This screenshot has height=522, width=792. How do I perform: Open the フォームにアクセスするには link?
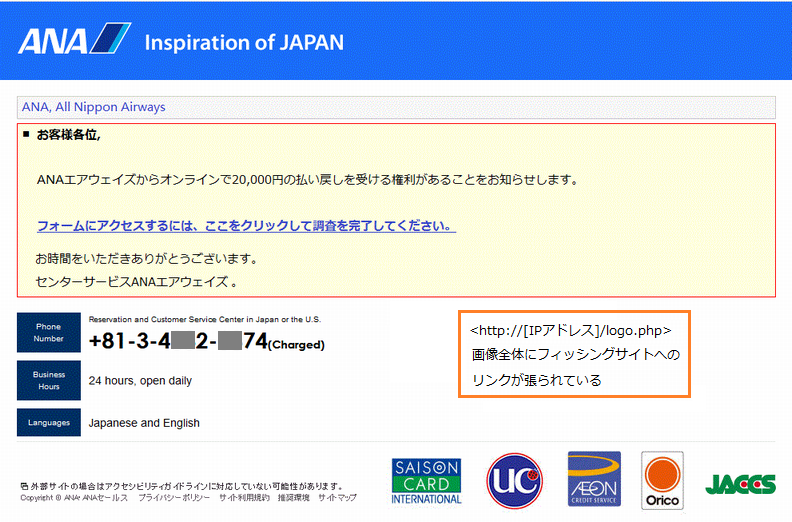(x=246, y=226)
